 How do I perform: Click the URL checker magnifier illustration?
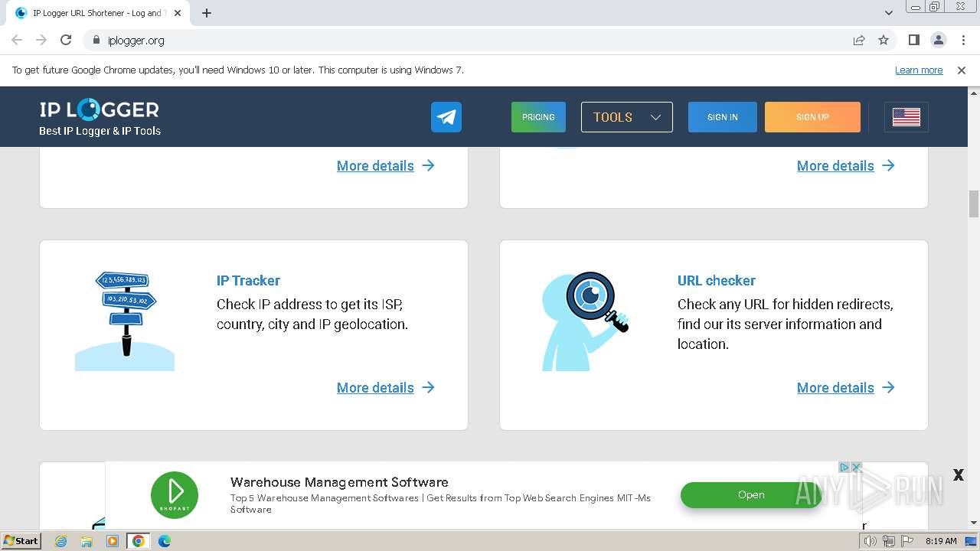pyautogui.click(x=586, y=321)
